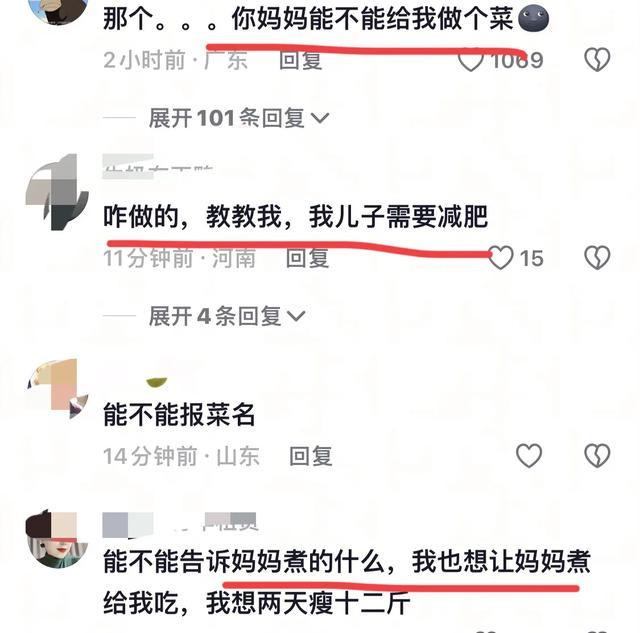Screen dimensions: 640x633
Task: Open avatar of the 咋做的 commenter
Action: [57, 192]
